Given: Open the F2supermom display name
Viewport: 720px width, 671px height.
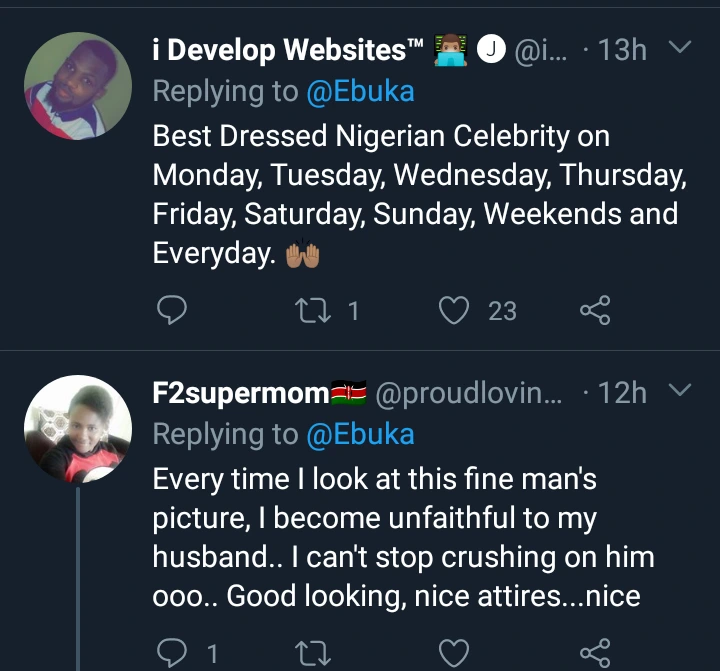Looking at the screenshot, I should point(240,393).
